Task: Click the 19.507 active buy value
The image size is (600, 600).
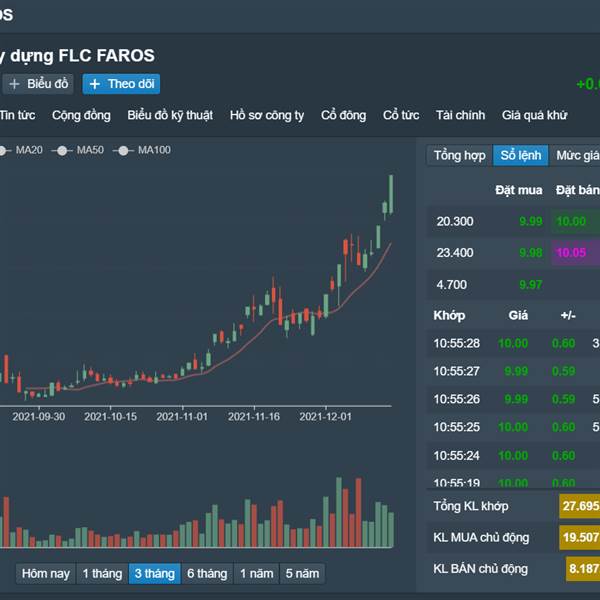Action: pyautogui.click(x=580, y=538)
